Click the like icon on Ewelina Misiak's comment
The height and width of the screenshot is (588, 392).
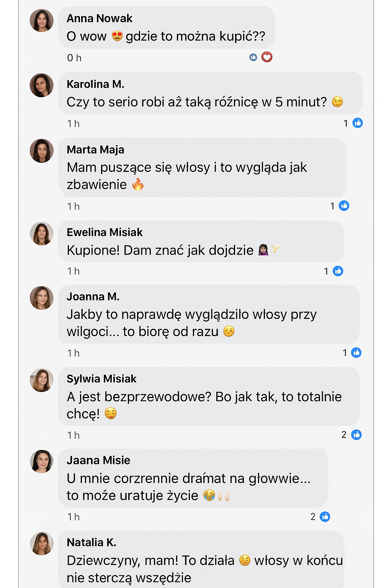pos(338,271)
